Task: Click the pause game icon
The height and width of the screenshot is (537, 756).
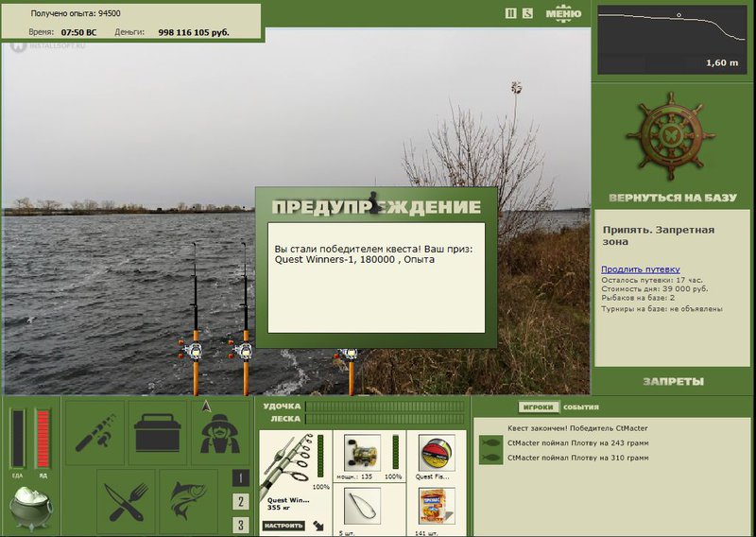Action: pyautogui.click(x=510, y=13)
